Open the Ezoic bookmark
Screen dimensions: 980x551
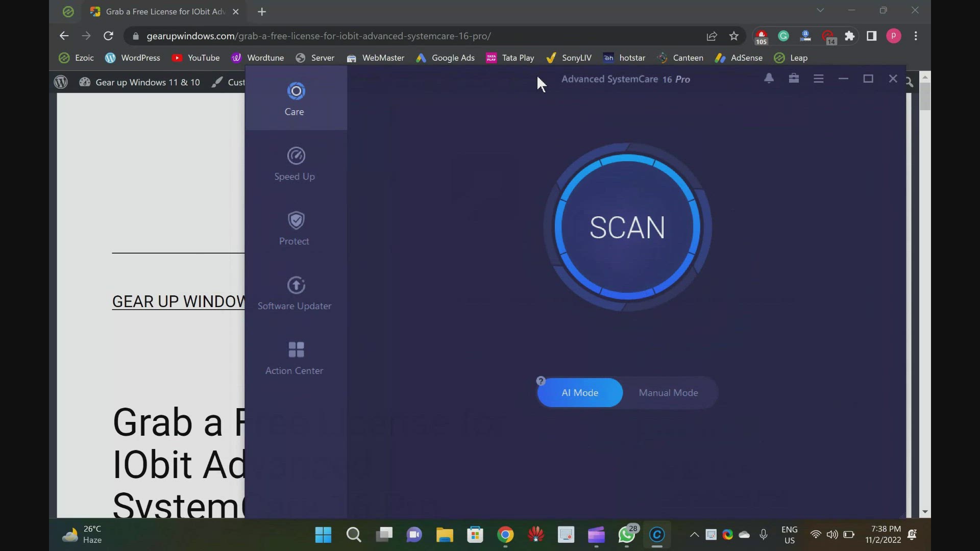[x=77, y=58]
